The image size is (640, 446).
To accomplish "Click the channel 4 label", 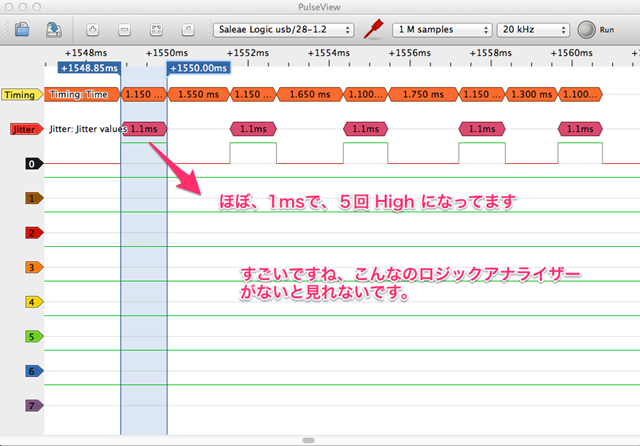I will click(x=32, y=302).
